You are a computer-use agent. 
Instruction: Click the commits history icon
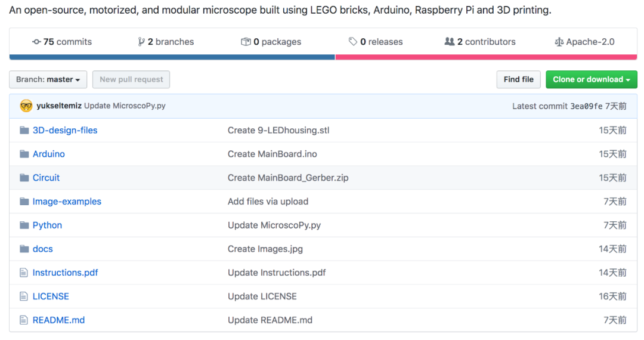coord(36,42)
